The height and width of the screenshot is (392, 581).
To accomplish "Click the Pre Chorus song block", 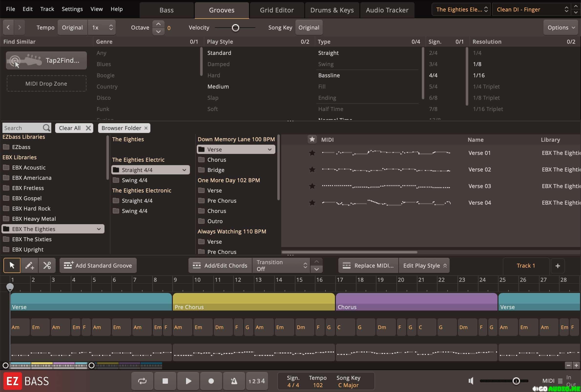I will 254,302.
